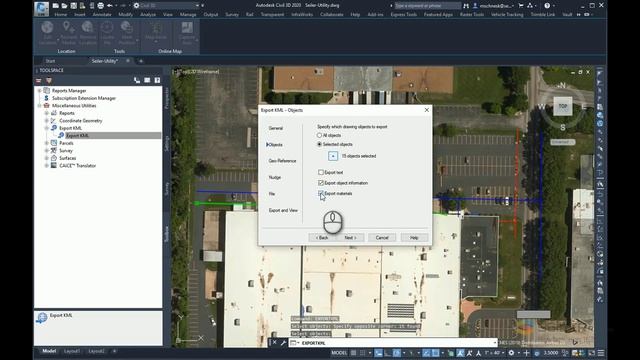
Task: Go to the Nudge wizard page
Action: [x=275, y=178]
